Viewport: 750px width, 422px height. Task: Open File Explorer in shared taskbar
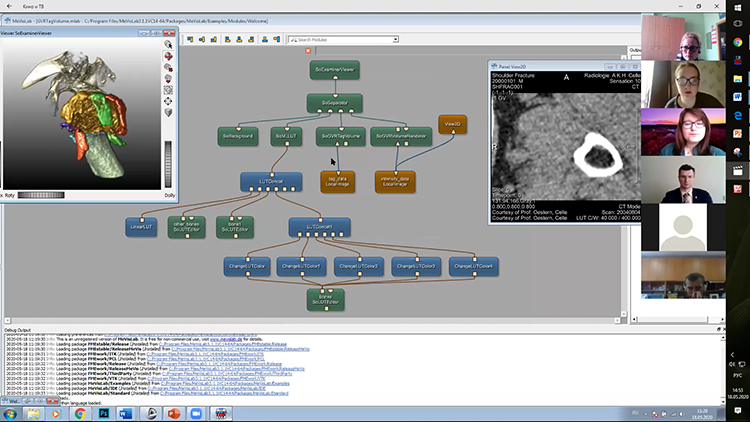[x=33, y=414]
